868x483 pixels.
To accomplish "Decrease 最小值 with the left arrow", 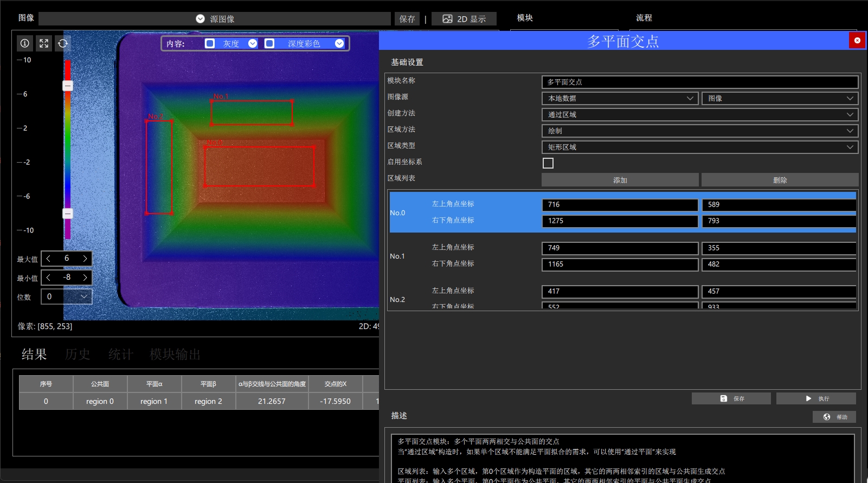I will tap(48, 278).
